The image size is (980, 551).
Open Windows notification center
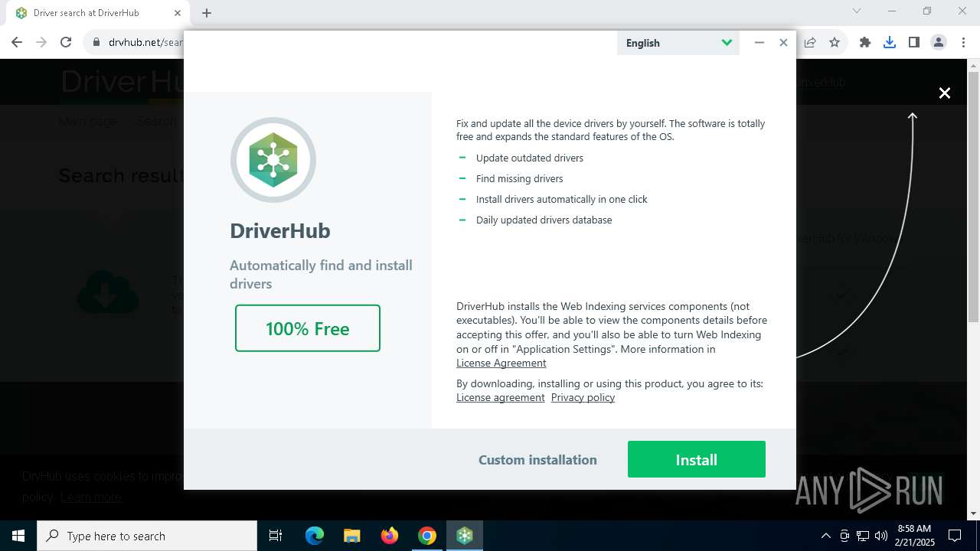coord(955,536)
